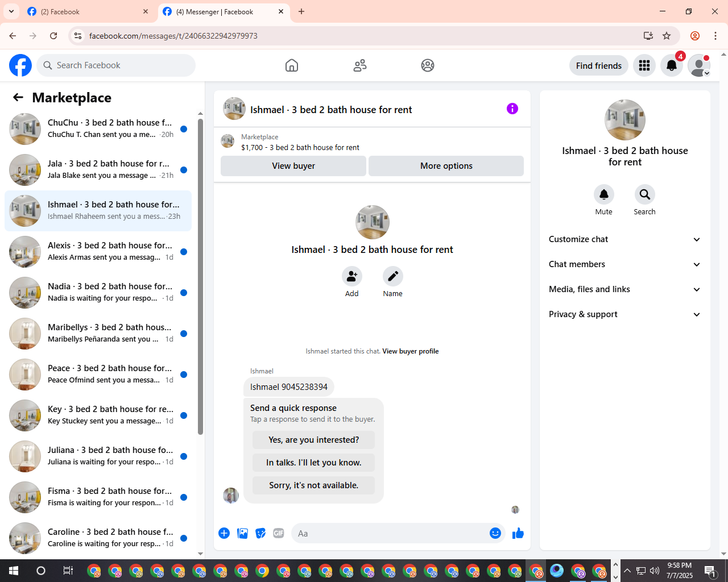Expand the Chat members section
728x582 pixels.
click(624, 264)
